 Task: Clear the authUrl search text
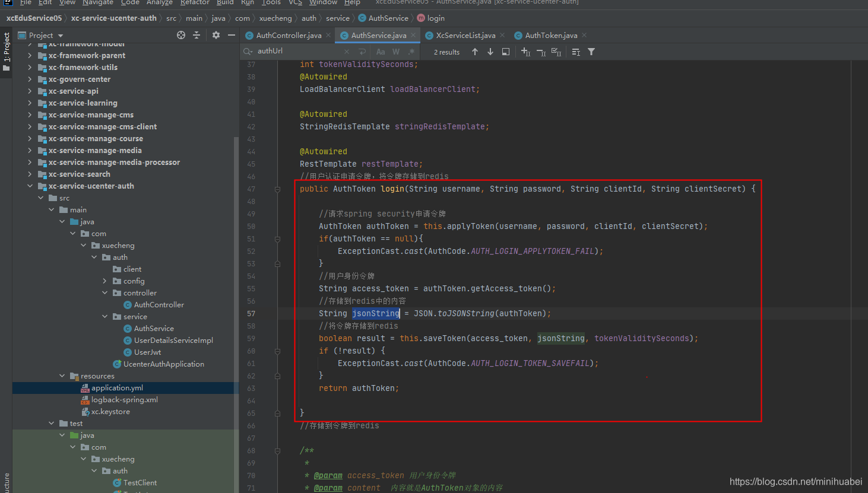(x=346, y=52)
